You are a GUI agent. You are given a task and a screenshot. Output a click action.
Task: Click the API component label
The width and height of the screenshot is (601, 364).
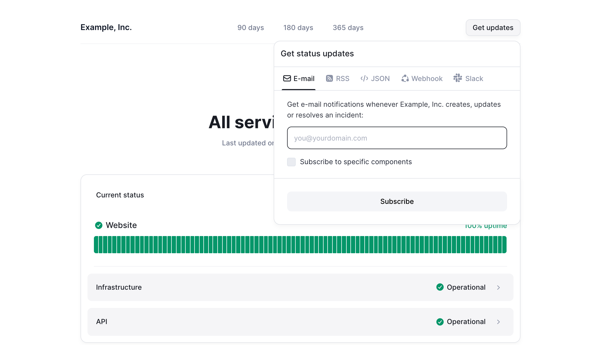pyautogui.click(x=102, y=322)
